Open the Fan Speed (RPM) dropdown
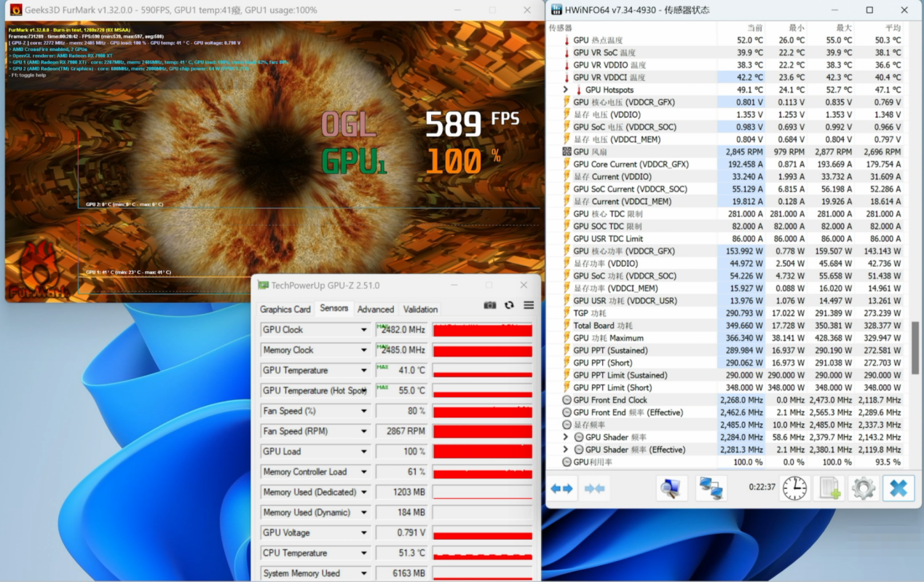The width and height of the screenshot is (924, 582). (x=364, y=431)
